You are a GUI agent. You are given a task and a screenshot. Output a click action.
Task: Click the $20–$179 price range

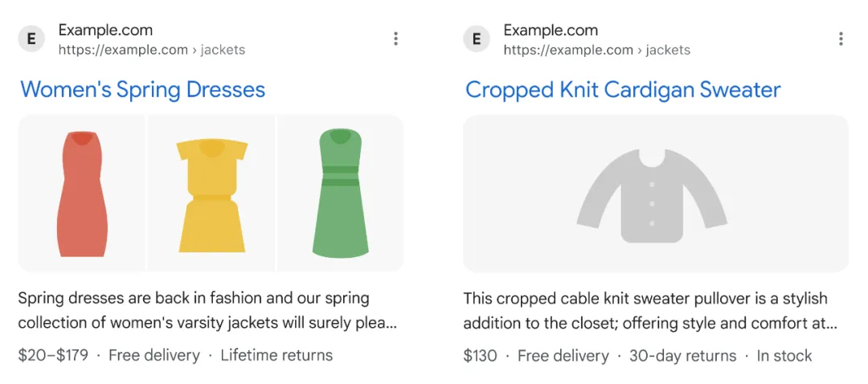(x=53, y=355)
